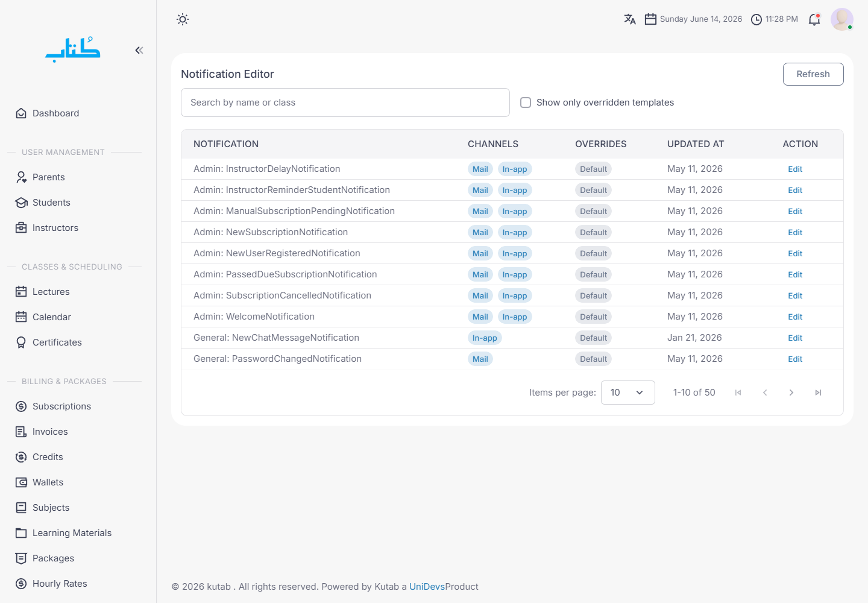Click the Certificates ribbon icon
The image size is (868, 603).
(x=21, y=343)
